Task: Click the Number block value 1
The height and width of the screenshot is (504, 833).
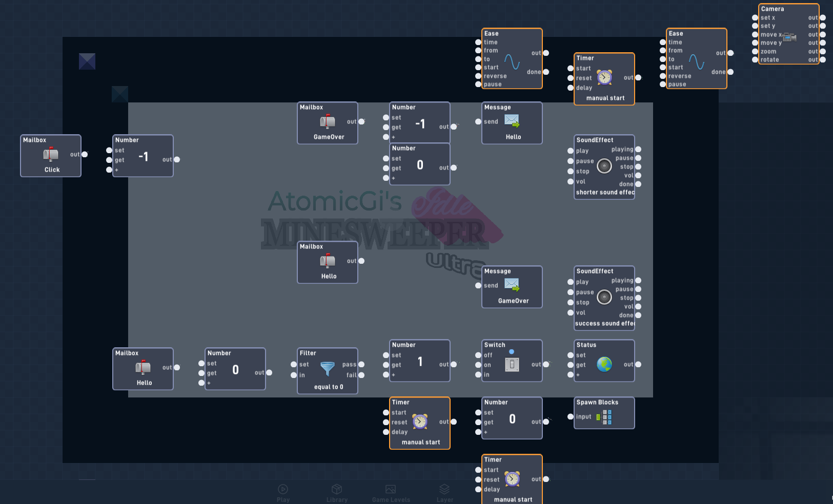Action: [420, 362]
